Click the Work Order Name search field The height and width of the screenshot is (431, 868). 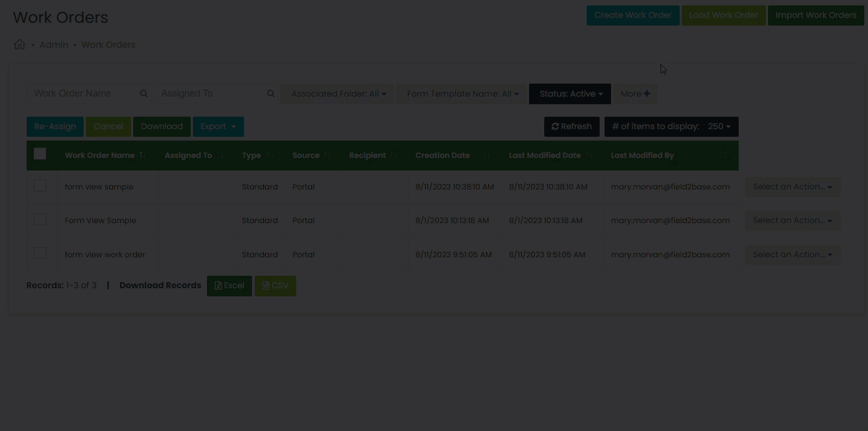coord(81,93)
